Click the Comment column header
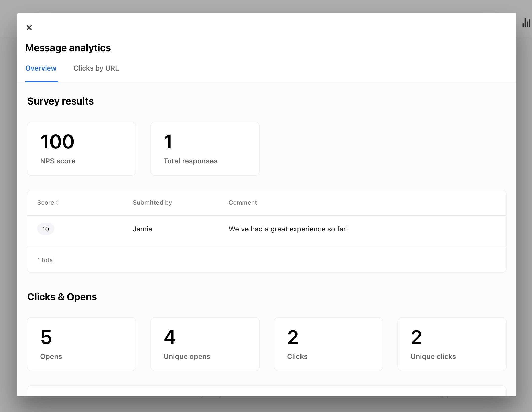The width and height of the screenshot is (532, 412). click(x=242, y=203)
